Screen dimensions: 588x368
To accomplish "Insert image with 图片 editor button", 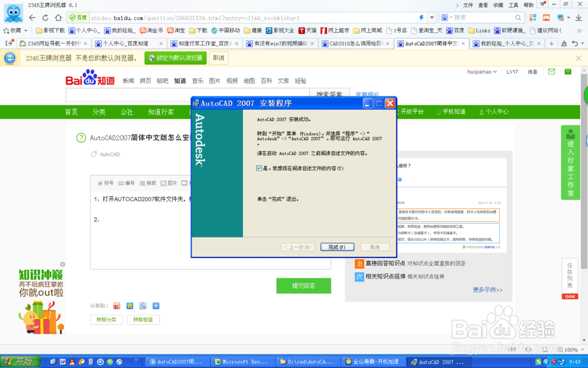I will click(169, 183).
